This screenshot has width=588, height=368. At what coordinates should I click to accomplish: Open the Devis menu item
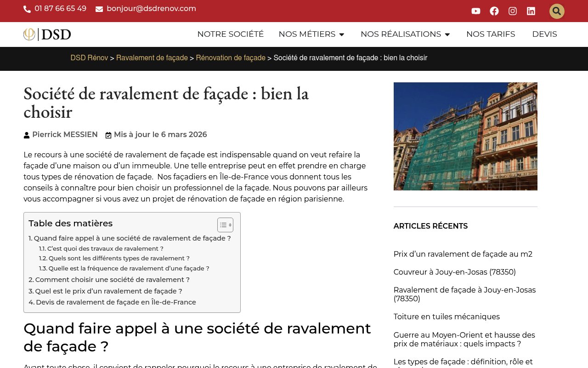[544, 34]
